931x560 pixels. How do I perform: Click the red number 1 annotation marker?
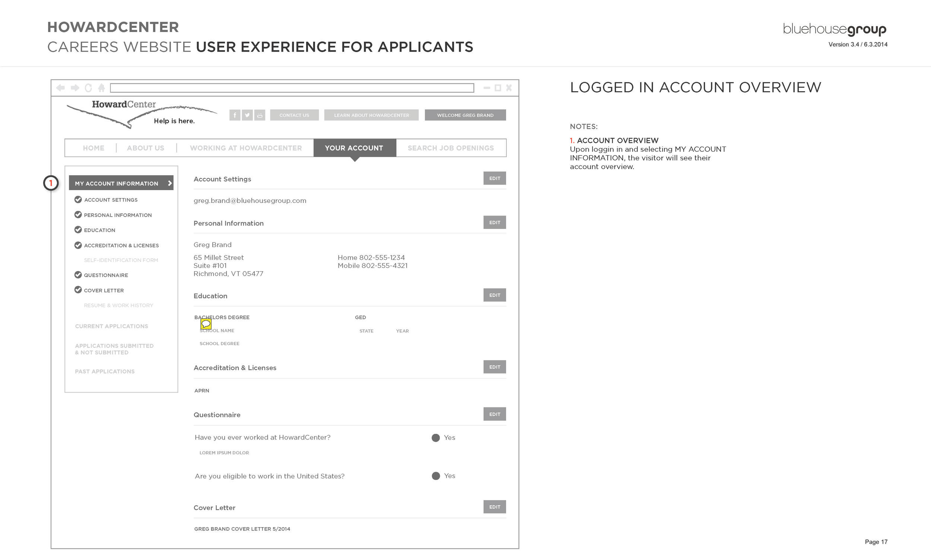tap(51, 183)
